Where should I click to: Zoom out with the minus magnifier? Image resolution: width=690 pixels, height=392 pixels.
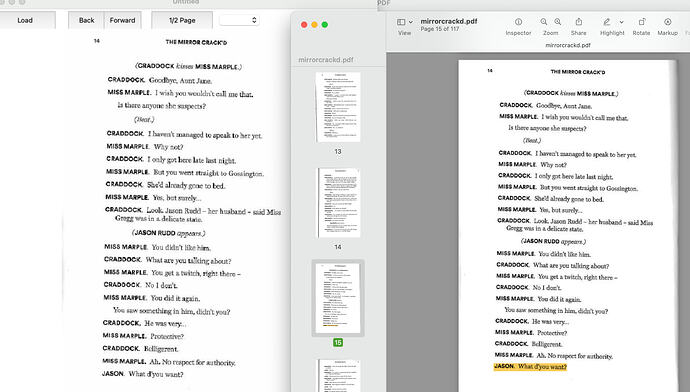tap(544, 22)
